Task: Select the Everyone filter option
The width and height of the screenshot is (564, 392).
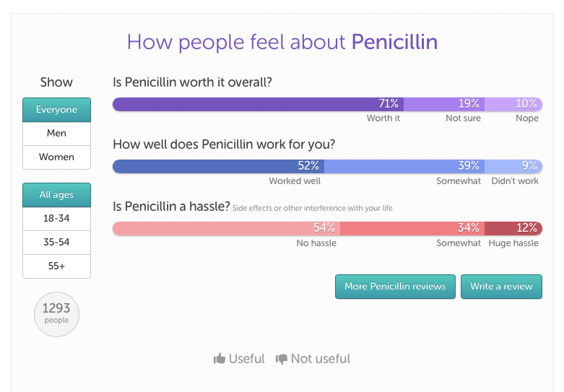Action: [56, 110]
